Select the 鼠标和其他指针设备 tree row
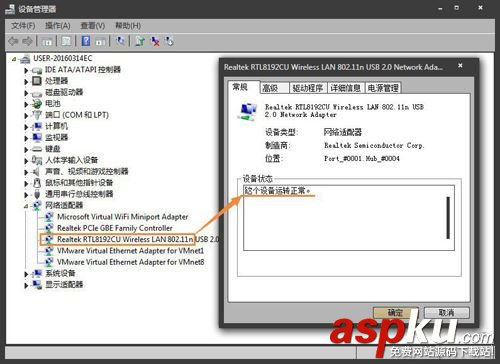Viewport: 500px width, 364px height. (x=79, y=183)
